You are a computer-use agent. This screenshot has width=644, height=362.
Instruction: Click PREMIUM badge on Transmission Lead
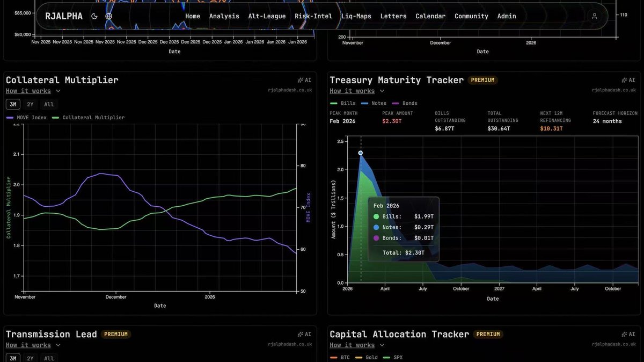coord(116,334)
